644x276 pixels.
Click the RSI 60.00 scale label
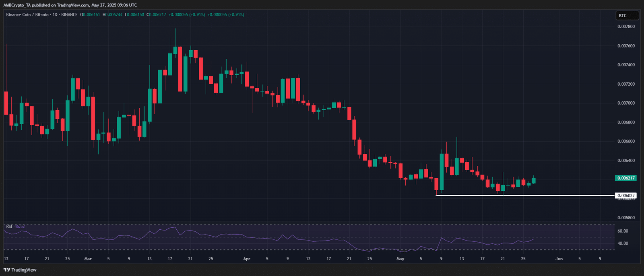[x=623, y=231]
